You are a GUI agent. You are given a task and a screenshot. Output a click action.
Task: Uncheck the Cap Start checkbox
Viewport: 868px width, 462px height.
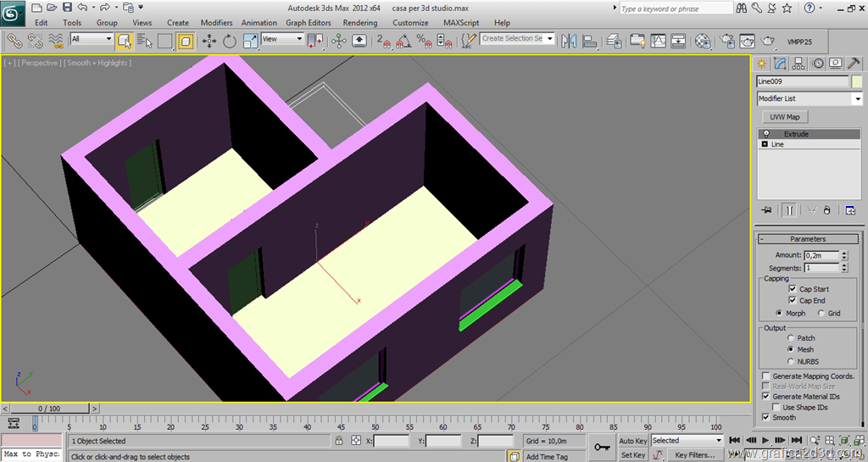792,289
